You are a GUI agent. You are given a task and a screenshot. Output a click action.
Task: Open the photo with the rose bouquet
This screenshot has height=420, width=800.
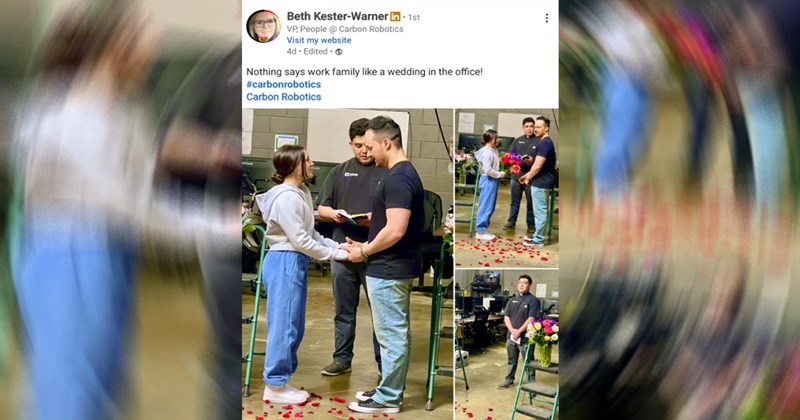507,188
